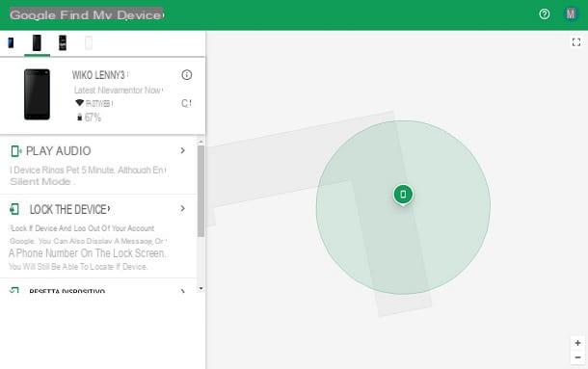Screen dimensions: 588x369
Task: Click the scroll up arrow of the actions list
Action: [201, 142]
